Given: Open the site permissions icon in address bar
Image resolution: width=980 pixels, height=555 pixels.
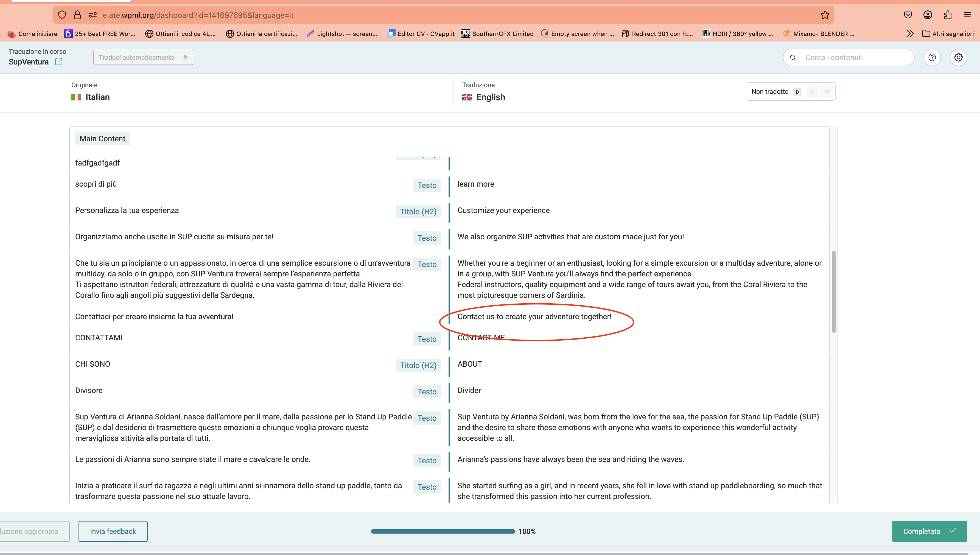Looking at the screenshot, I should coord(93,15).
